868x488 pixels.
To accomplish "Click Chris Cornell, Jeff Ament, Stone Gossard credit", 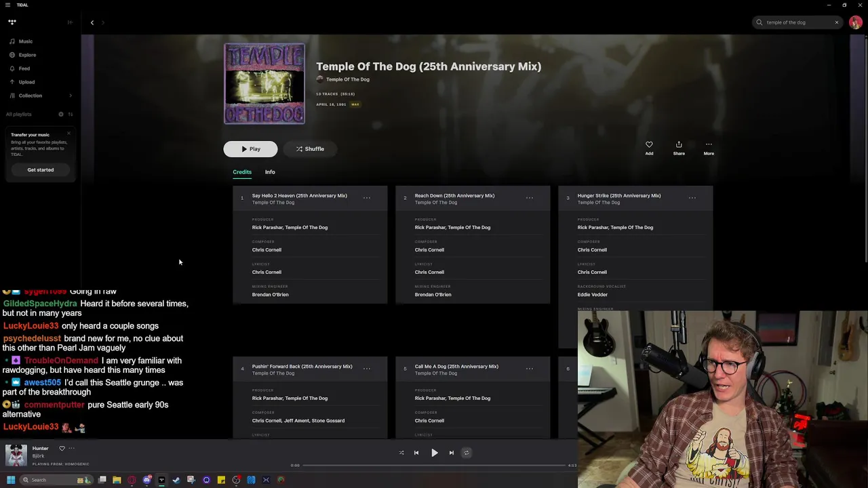I will [298, 421].
